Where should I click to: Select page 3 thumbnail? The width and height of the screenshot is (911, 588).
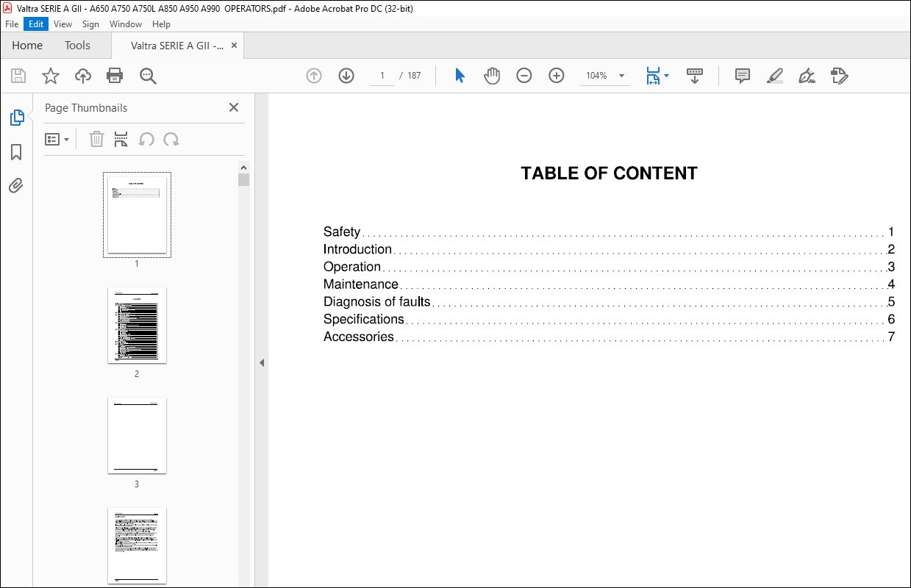point(137,436)
